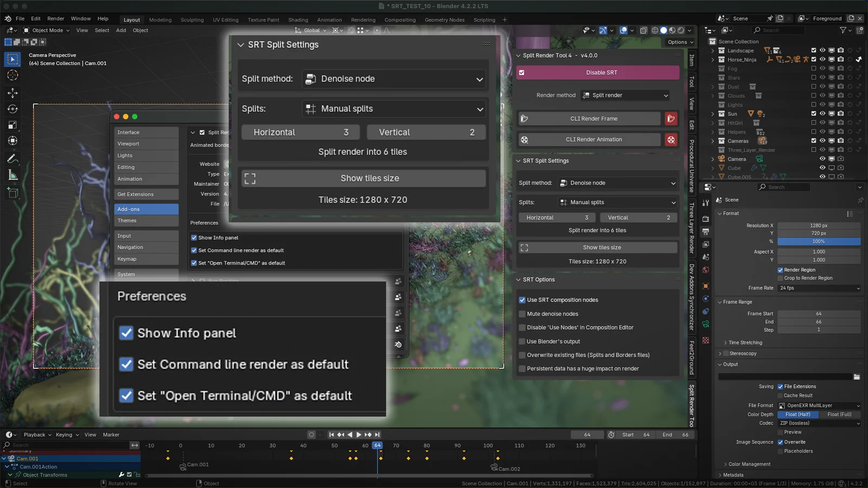Open the Render menu
This screenshot has width=868, height=488.
(55, 18)
